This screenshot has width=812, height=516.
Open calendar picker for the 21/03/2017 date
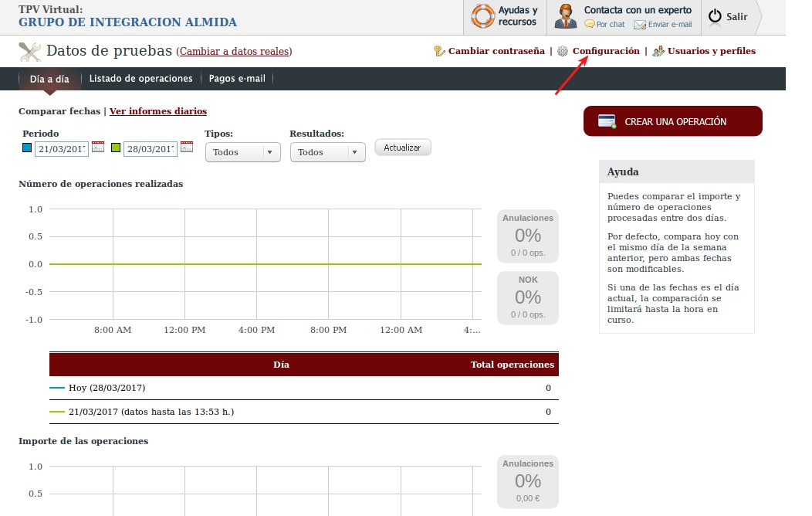pos(98,147)
